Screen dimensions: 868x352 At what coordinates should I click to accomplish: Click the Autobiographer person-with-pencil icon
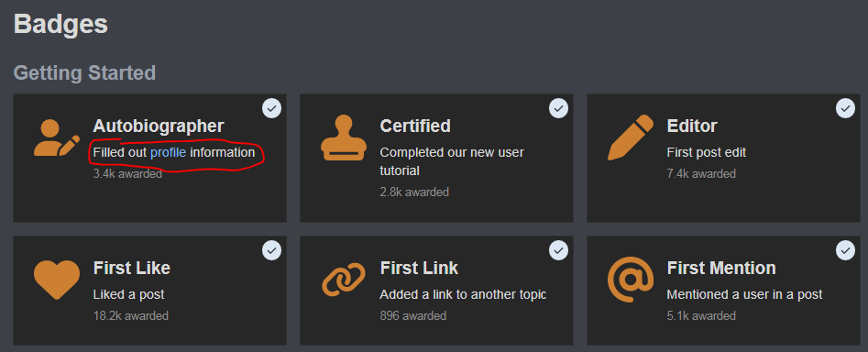tap(57, 137)
